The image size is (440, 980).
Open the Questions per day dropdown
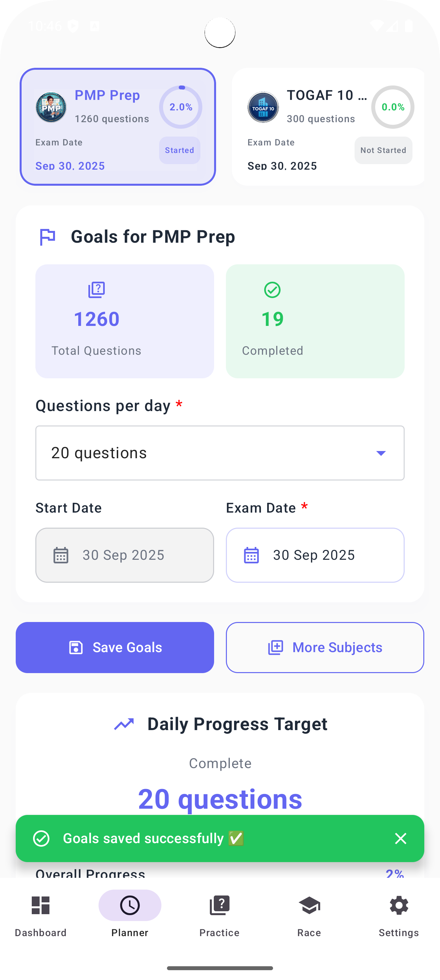point(220,453)
